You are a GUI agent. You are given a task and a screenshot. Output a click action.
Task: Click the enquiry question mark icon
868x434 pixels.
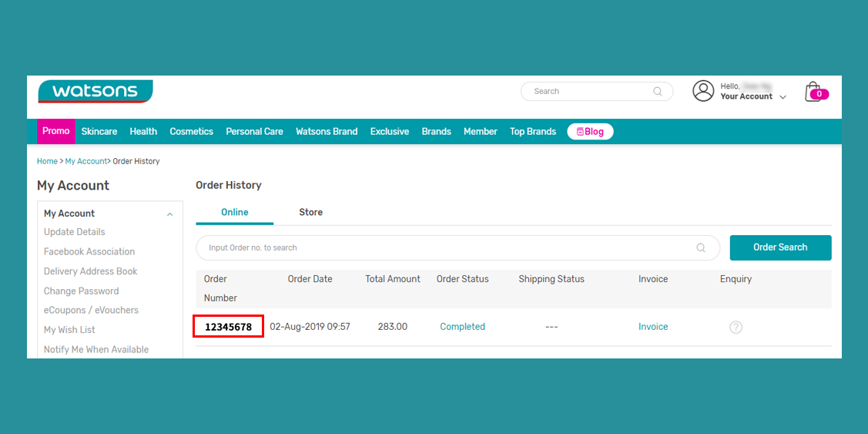tap(736, 327)
